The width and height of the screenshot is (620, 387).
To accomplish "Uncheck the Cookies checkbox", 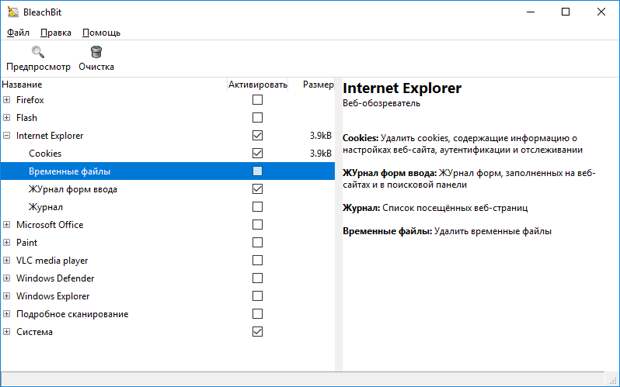I will click(257, 153).
